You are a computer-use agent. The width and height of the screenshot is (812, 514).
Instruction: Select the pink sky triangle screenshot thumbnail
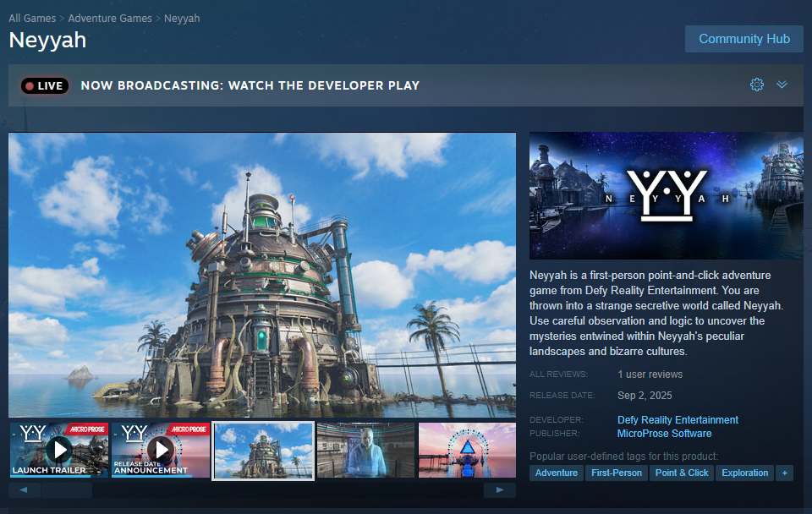[467, 450]
